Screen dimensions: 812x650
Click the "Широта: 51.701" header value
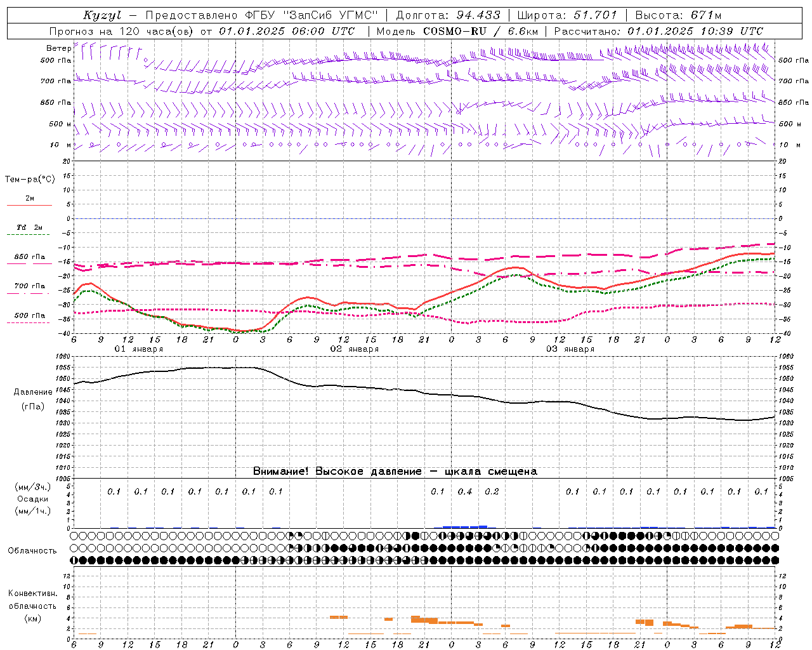point(568,15)
